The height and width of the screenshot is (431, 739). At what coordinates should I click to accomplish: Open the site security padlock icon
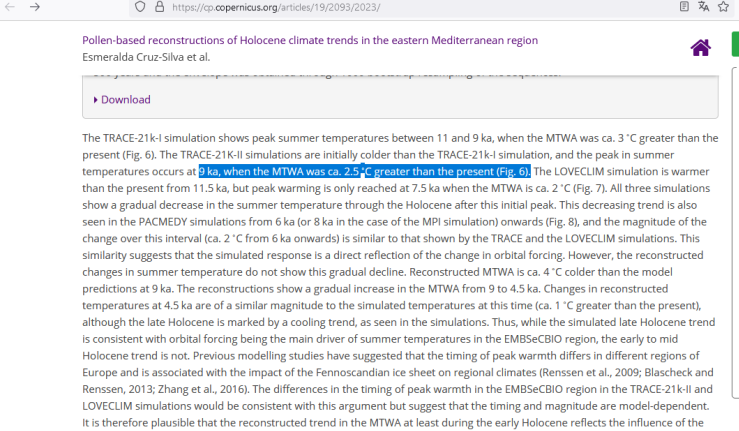160,7
